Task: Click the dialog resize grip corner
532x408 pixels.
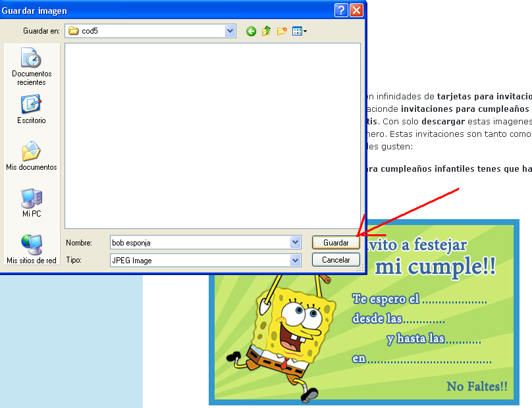Action: (x=361, y=268)
